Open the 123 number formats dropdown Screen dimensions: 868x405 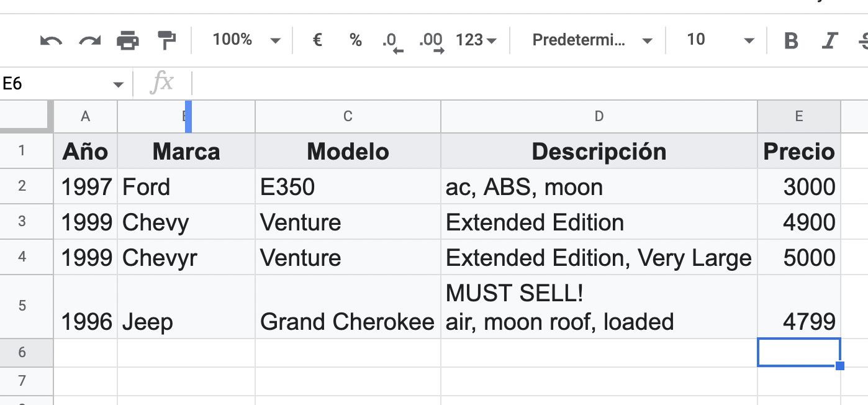pos(476,40)
